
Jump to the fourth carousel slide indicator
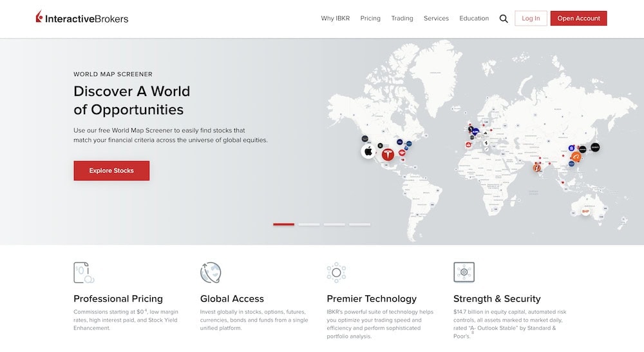[359, 224]
